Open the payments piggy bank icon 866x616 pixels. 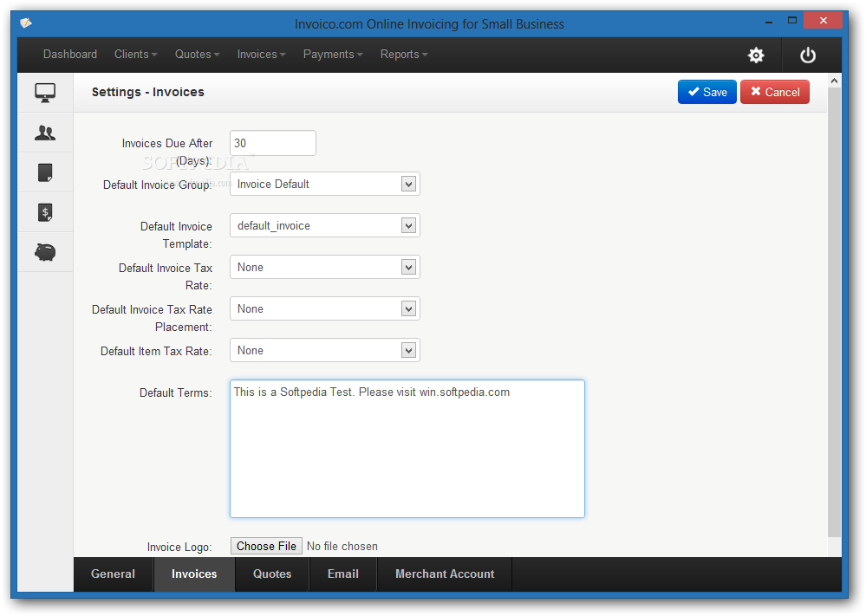(45, 252)
